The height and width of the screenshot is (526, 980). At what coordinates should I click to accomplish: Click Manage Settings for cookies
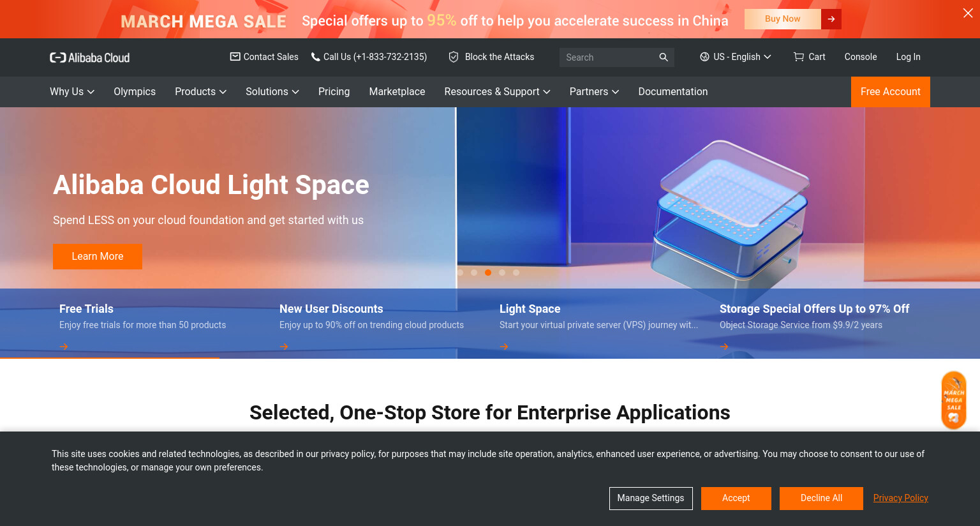651,499
